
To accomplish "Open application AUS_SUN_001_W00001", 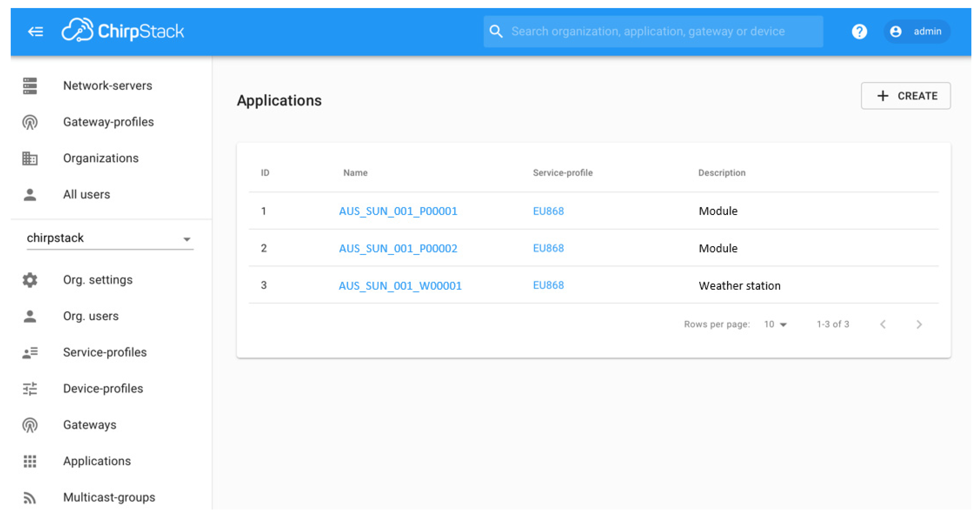I will coord(400,286).
